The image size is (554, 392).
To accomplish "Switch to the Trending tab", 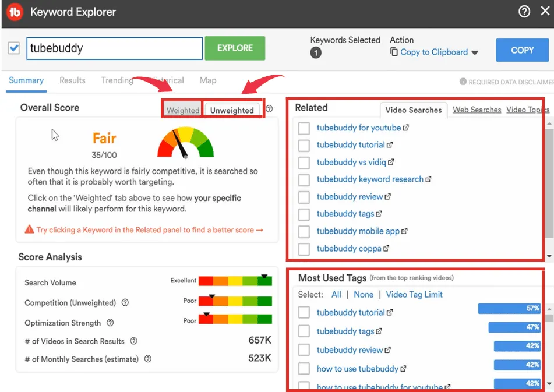I will [117, 80].
